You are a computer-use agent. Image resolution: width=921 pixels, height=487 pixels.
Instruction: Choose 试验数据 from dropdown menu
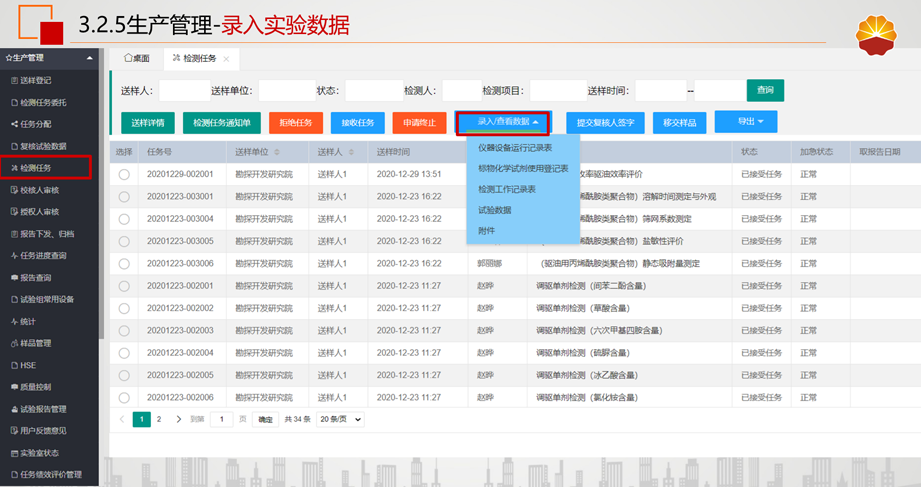[x=494, y=210]
